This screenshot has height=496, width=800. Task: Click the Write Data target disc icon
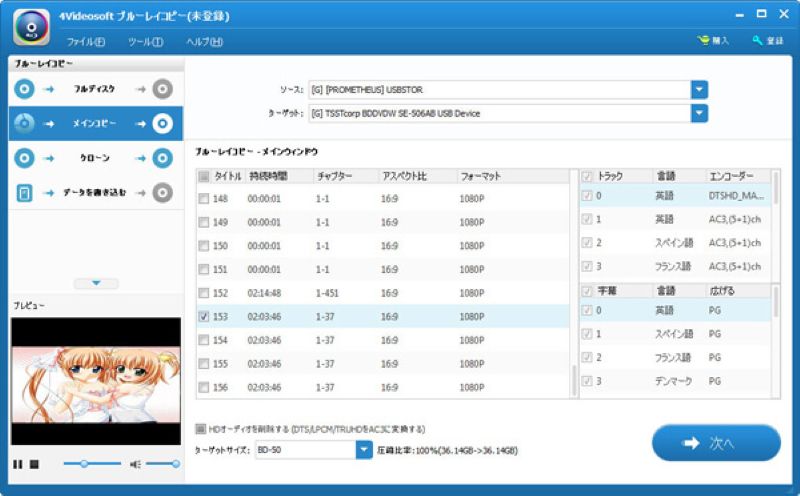pos(162,193)
